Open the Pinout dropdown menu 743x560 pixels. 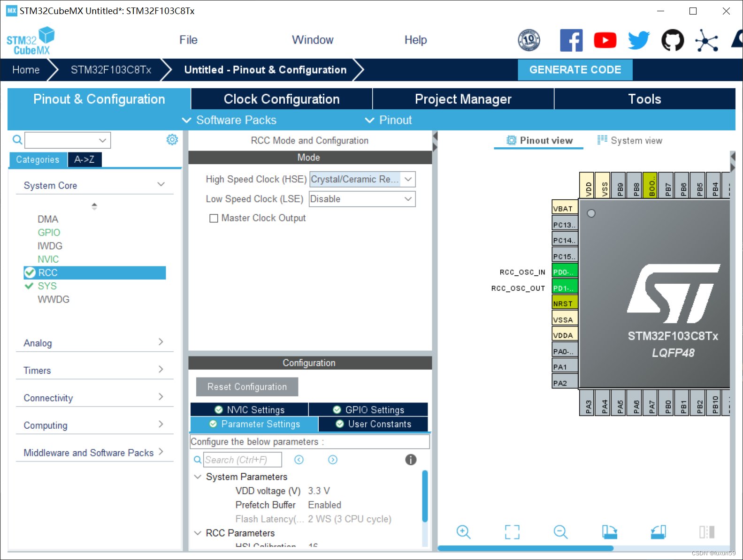click(x=389, y=120)
